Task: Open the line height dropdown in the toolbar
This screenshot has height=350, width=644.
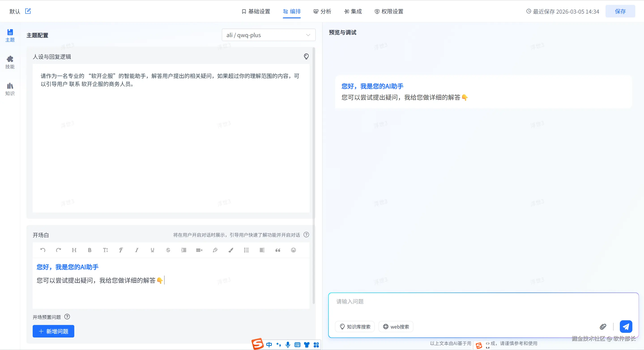Action: (x=199, y=250)
